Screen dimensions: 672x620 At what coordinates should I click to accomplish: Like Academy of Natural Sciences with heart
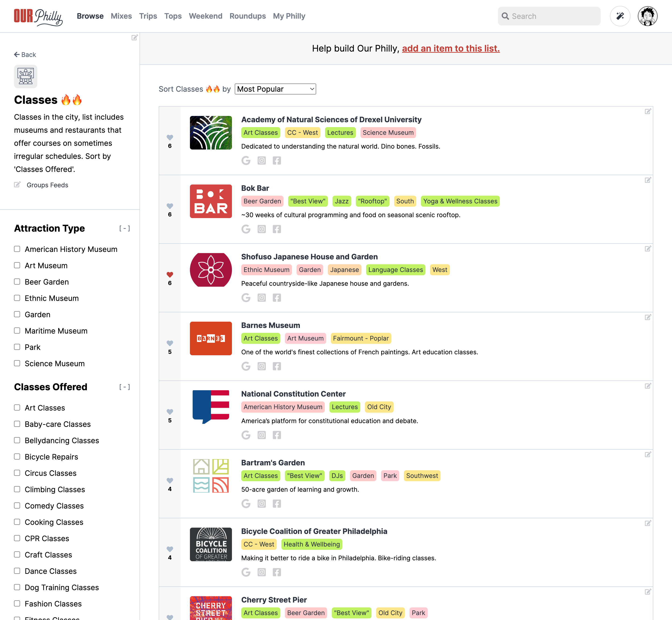pos(170,138)
